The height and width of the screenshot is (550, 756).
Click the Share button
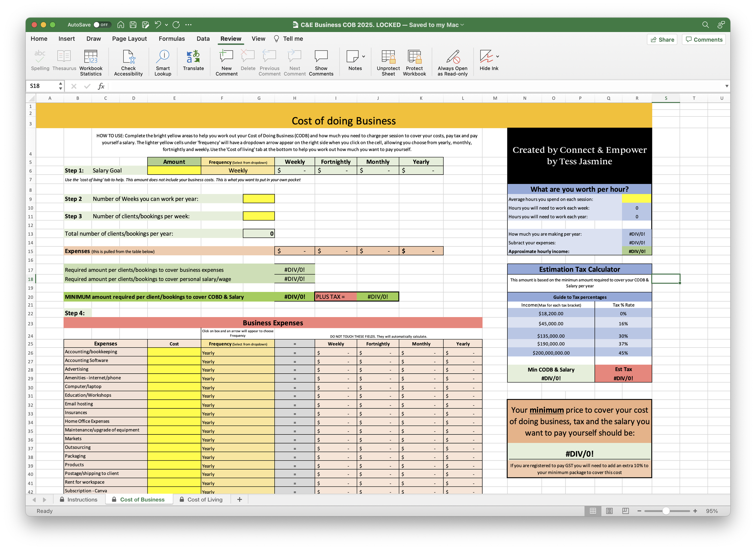pos(662,39)
